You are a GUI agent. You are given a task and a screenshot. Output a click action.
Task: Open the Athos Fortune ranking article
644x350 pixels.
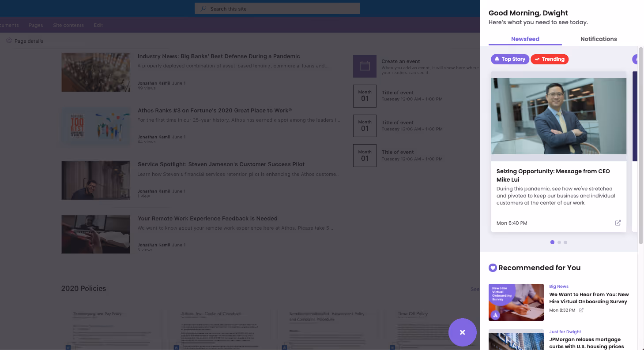[214, 110]
